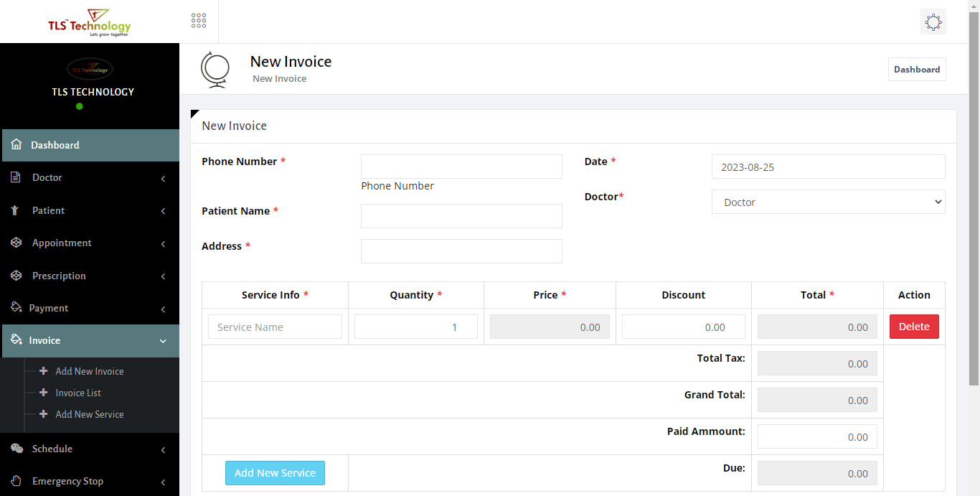Image resolution: width=980 pixels, height=496 pixels.
Task: Click the grid apps menu icon
Action: tap(199, 21)
